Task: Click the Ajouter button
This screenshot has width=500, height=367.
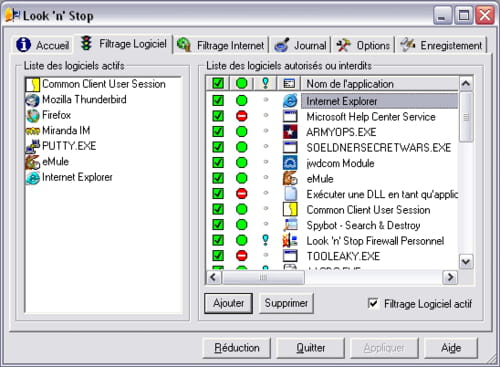Action: (228, 303)
